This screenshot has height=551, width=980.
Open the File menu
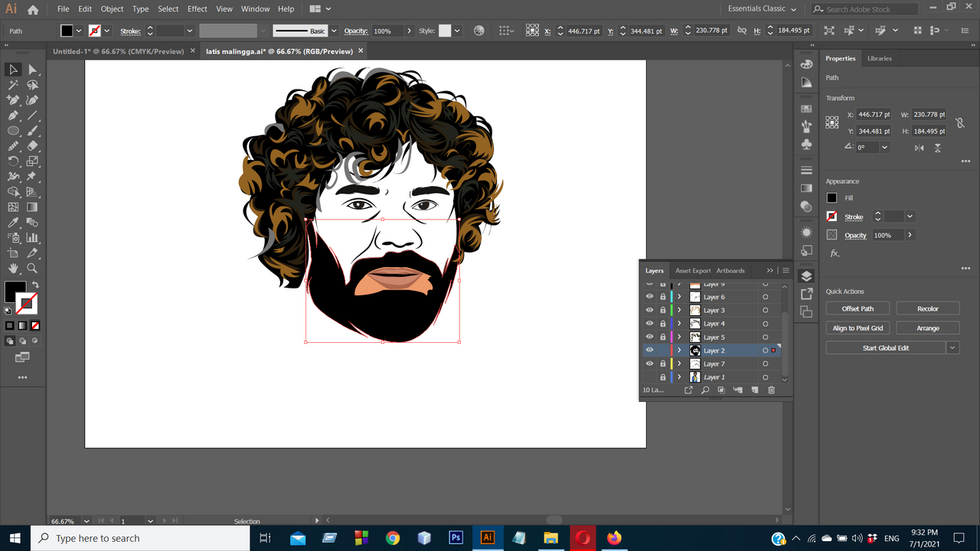point(63,9)
